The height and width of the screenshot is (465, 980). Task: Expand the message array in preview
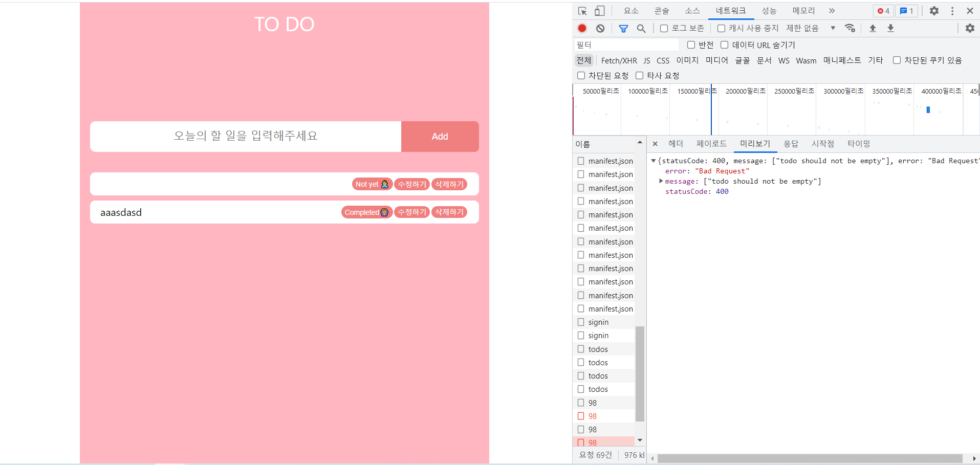coord(661,181)
